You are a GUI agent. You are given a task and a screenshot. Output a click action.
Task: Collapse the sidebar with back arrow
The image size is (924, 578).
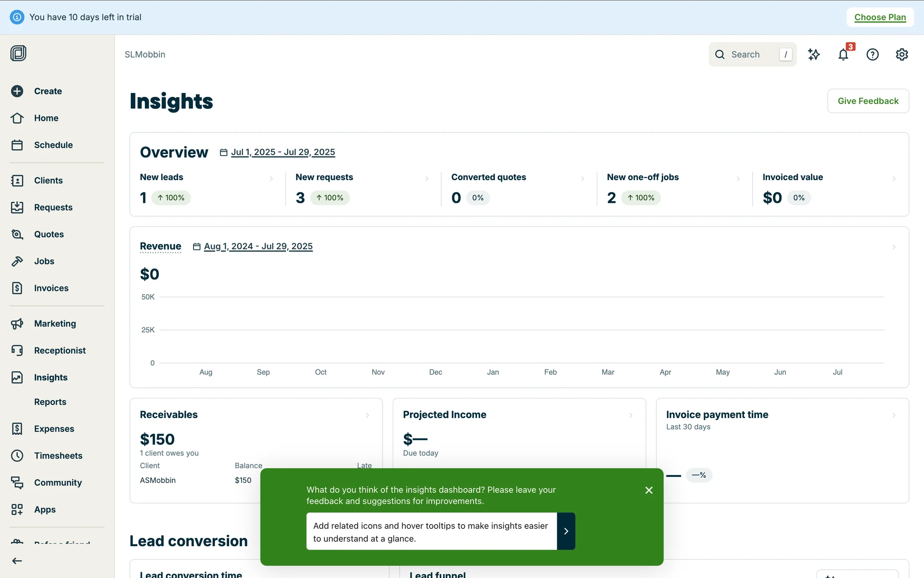[x=17, y=561]
